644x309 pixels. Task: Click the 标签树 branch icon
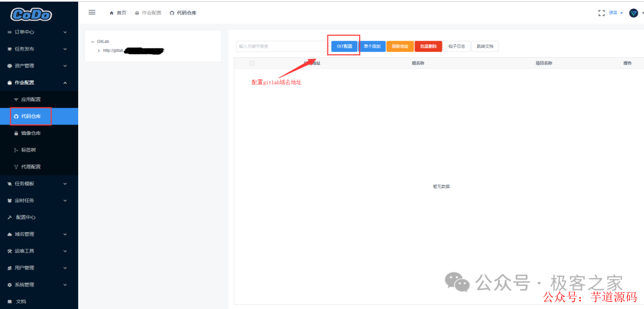point(17,150)
